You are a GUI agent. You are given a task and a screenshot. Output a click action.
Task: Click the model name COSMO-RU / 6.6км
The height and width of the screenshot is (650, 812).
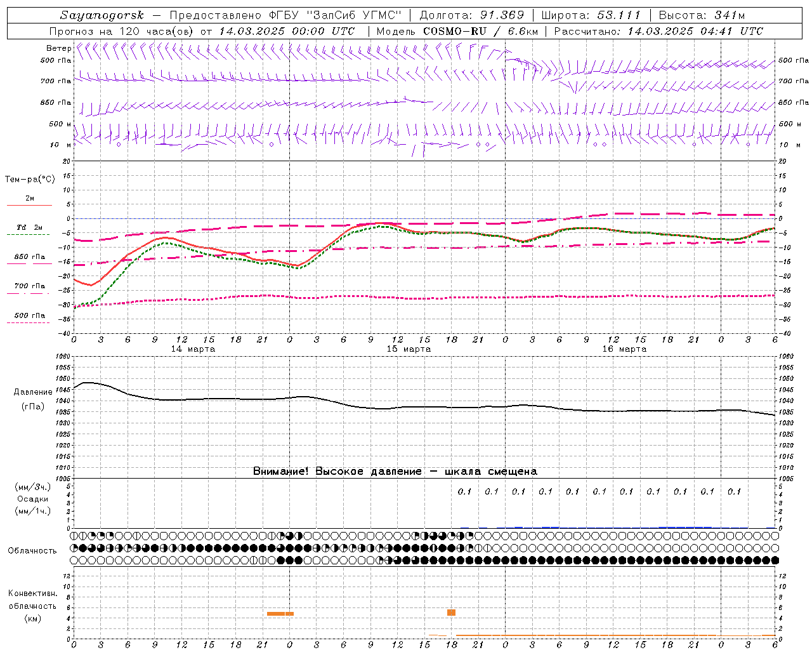pos(480,31)
